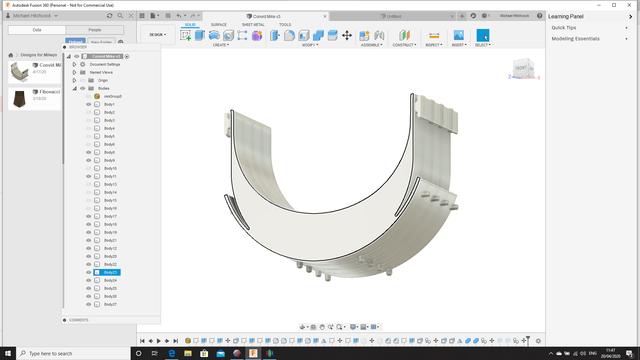Go to home in data panel breadcrumb

11,55
